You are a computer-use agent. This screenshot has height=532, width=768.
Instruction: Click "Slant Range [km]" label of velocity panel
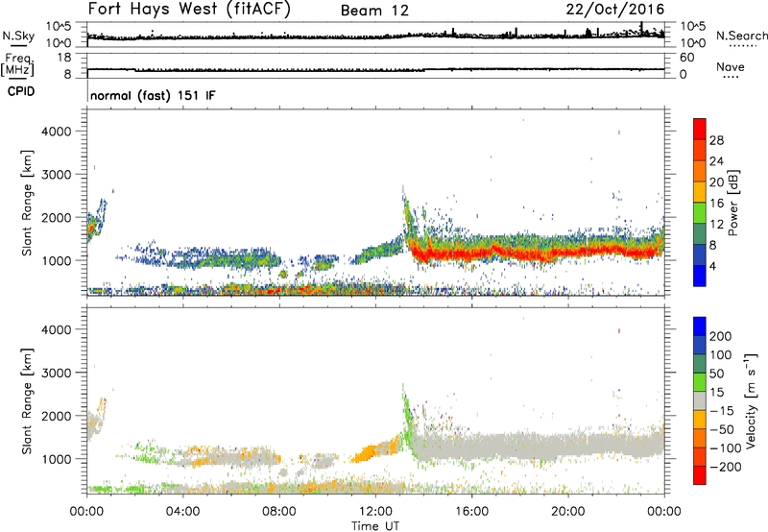pyautogui.click(x=27, y=401)
